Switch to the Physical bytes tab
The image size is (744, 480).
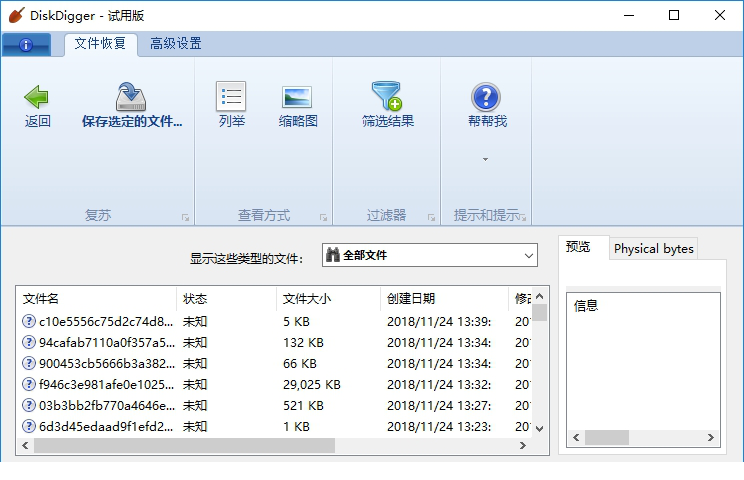coord(653,249)
